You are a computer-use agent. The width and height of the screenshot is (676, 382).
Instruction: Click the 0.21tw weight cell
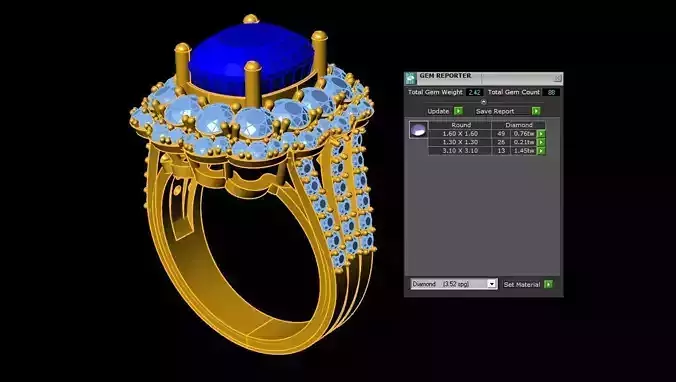point(524,142)
